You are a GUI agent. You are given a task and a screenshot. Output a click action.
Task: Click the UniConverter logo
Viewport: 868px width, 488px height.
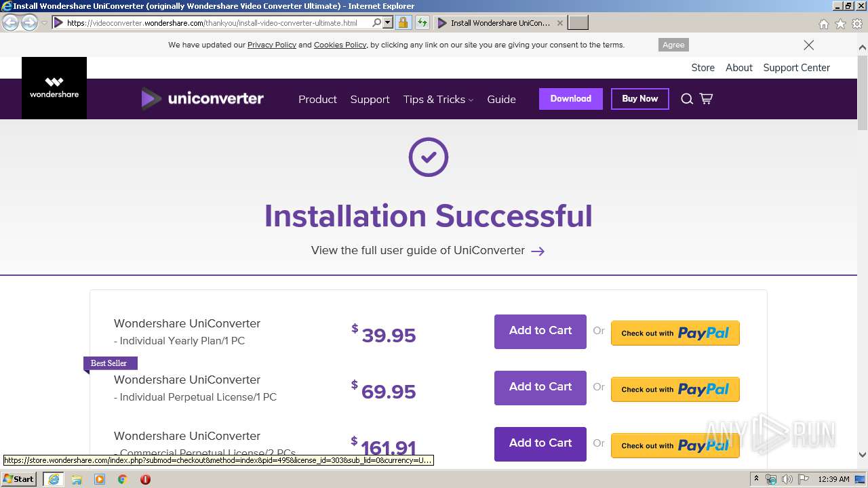point(202,99)
